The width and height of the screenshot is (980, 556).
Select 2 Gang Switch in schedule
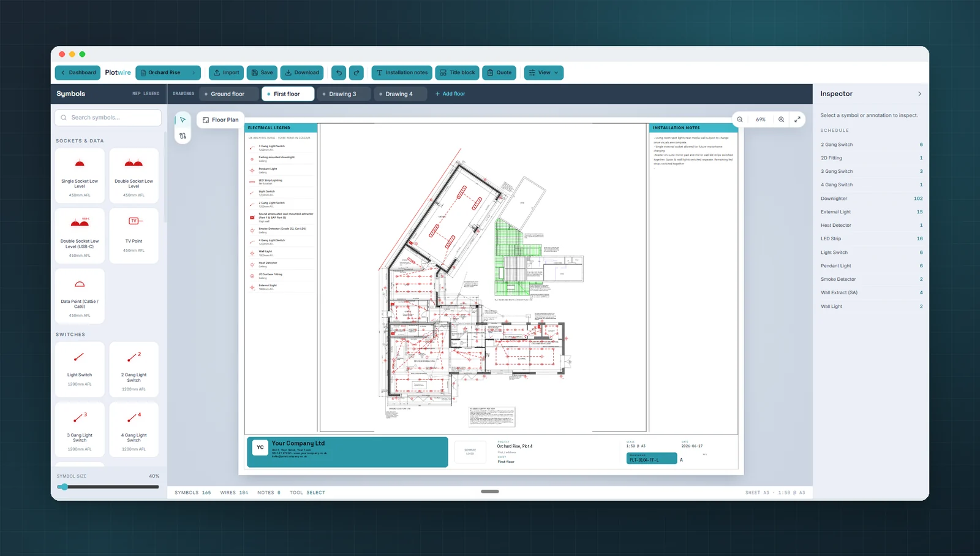tap(872, 145)
